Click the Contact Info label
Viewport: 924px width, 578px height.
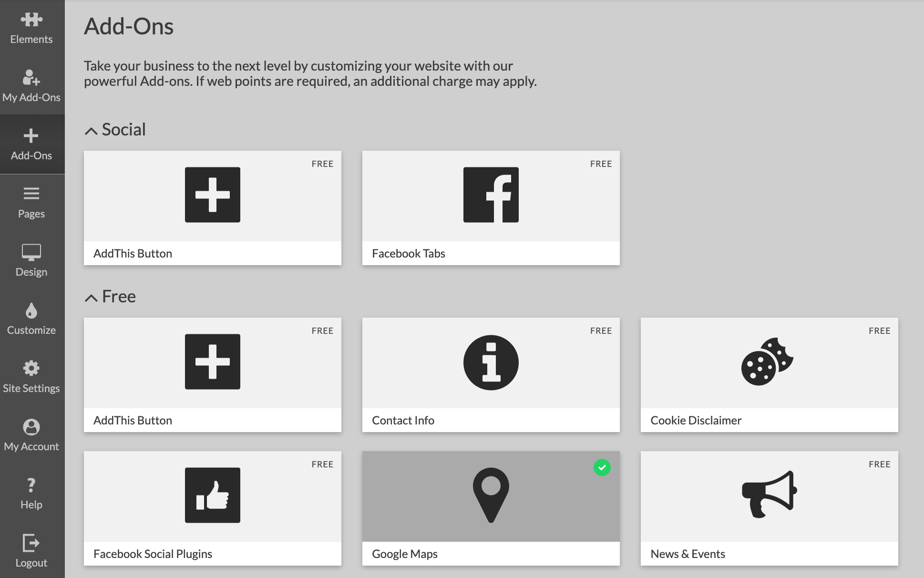pos(403,420)
